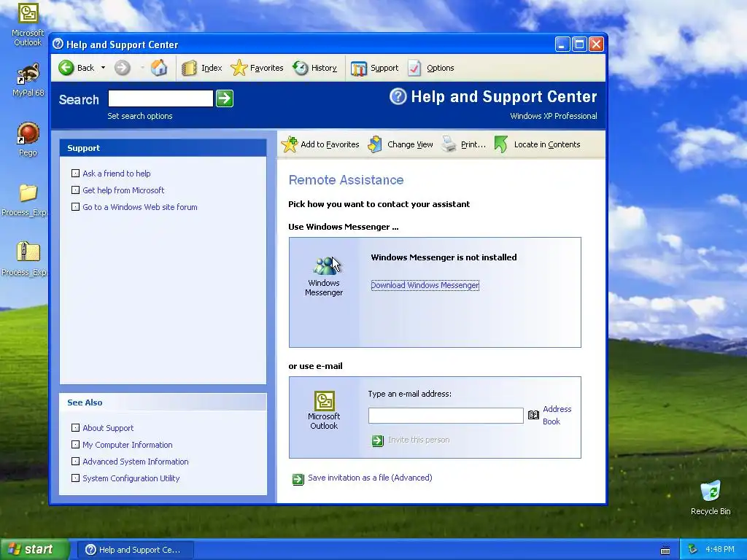Minimize the Help and Support Center window
The height and width of the screenshot is (560, 747).
562,44
